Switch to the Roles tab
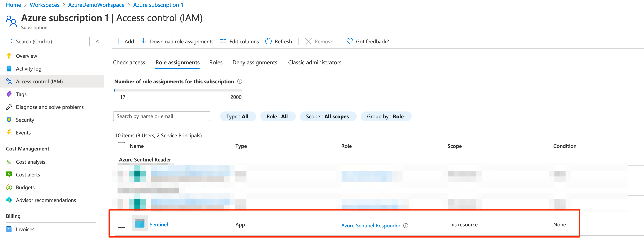 coord(216,62)
